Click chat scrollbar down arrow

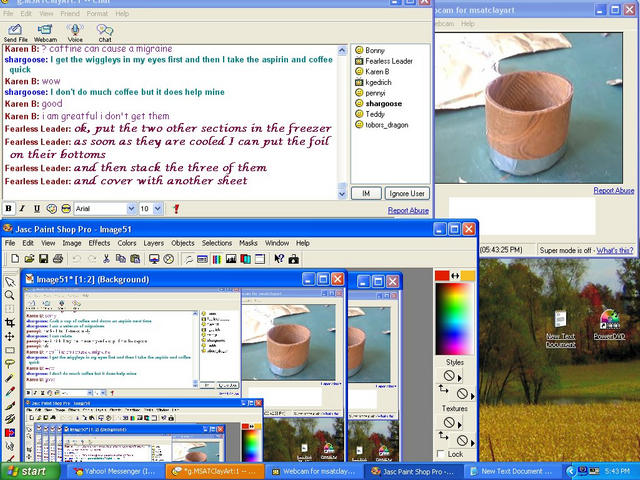pyautogui.click(x=342, y=194)
